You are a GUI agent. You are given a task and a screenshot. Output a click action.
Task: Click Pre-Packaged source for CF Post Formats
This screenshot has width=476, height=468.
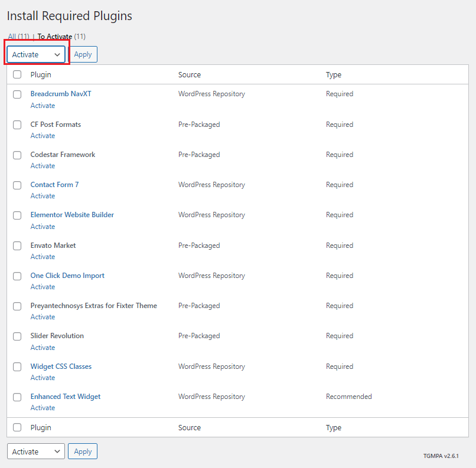point(199,125)
